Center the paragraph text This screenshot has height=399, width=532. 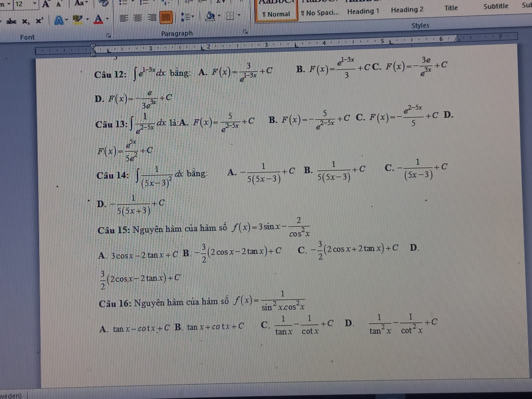pyautogui.click(x=137, y=18)
